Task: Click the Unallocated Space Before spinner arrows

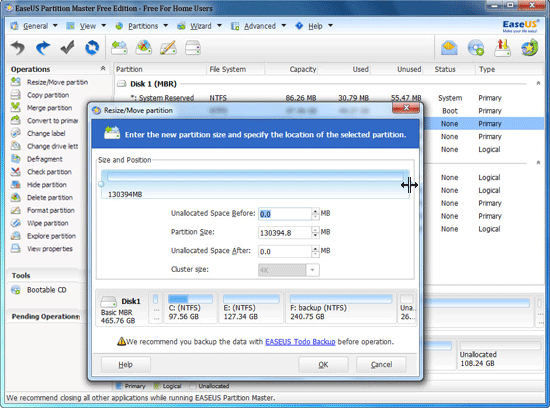Action: (x=315, y=214)
